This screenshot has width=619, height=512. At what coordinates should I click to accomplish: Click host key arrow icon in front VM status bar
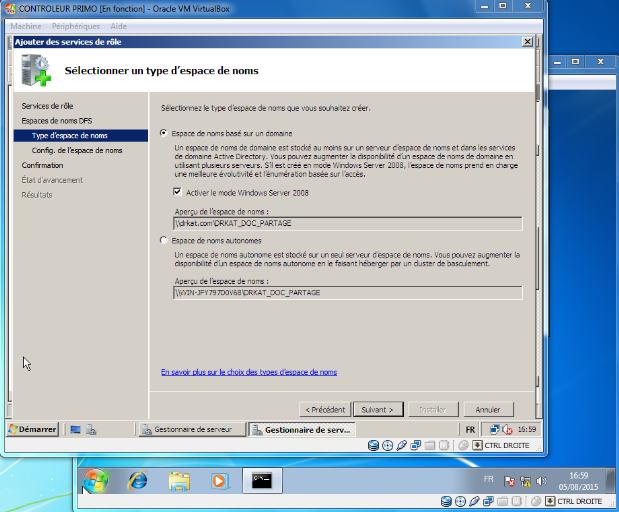(477, 446)
